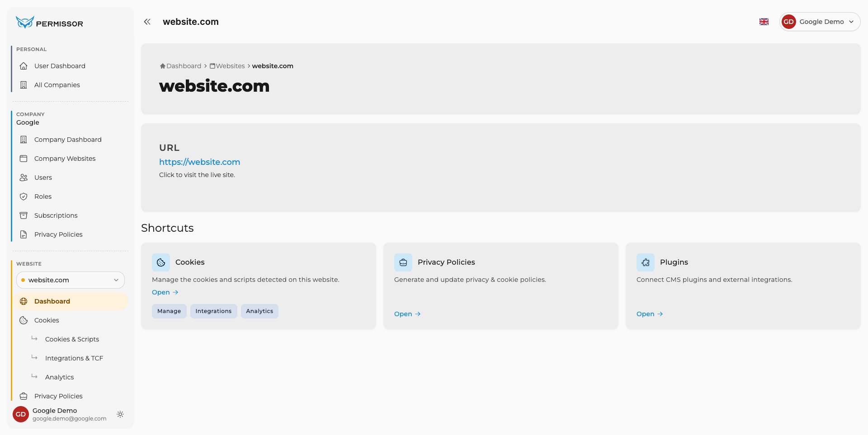The height and width of the screenshot is (435, 868).
Task: Open Cookies & Scripts sub-item
Action: 72,339
